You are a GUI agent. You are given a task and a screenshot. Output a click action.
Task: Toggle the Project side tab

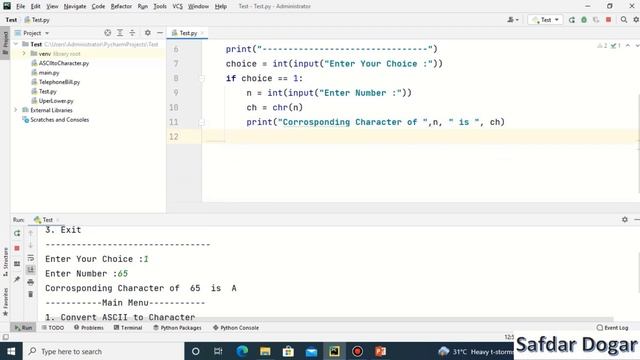click(5, 43)
